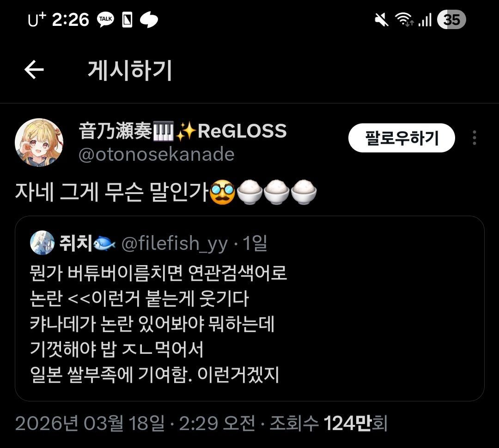Tap the KakaoTalk notification icon
This screenshot has height=448, width=499.
click(105, 20)
